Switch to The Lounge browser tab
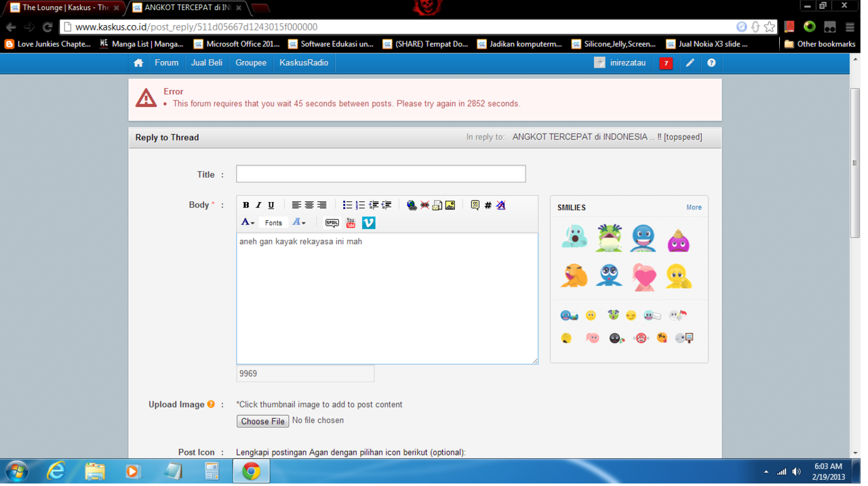868x486 pixels. point(64,8)
